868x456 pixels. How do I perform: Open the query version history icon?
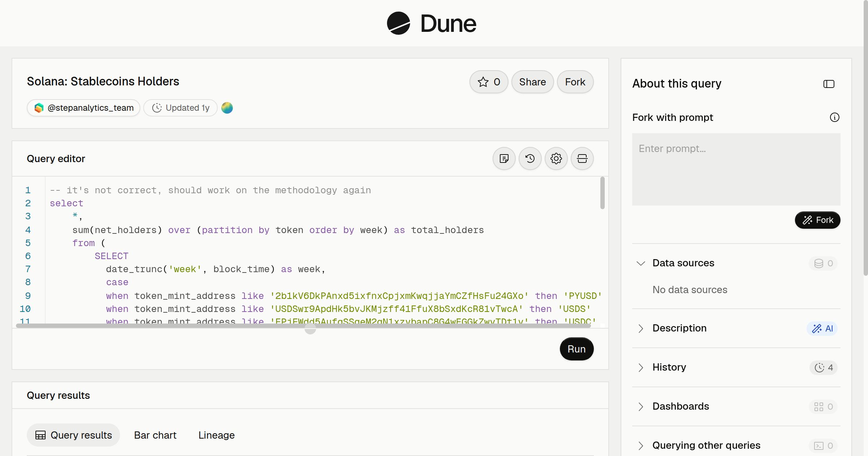[530, 159]
